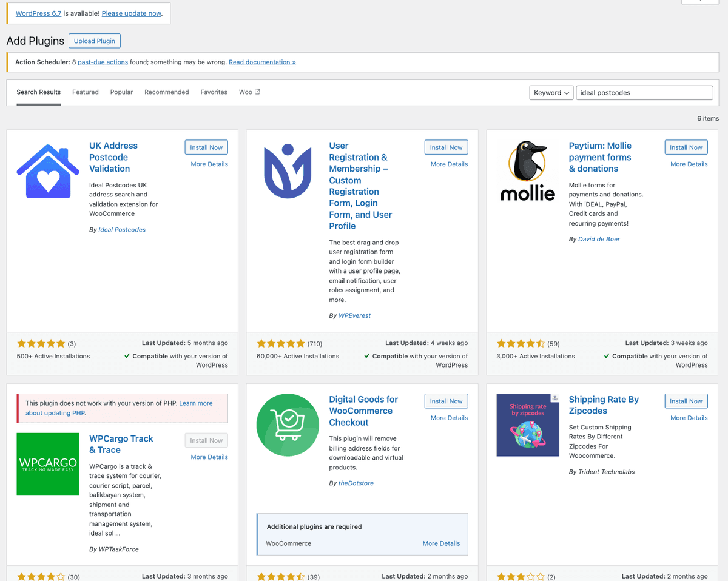The width and height of the screenshot is (728, 581).
Task: Click Learn more about updating PHP link
Action: pyautogui.click(x=119, y=408)
